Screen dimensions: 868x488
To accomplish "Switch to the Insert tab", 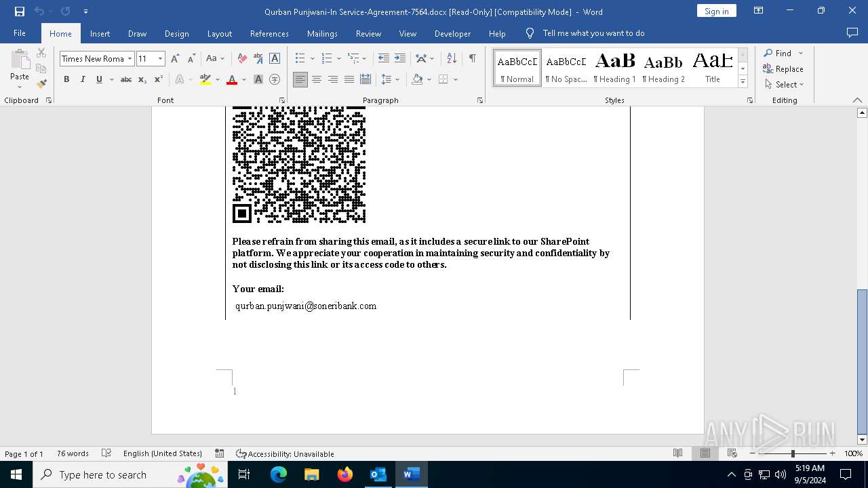I will (x=100, y=33).
